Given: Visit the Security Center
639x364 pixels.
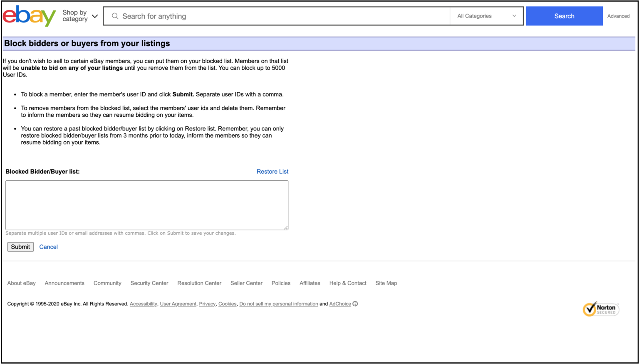Looking at the screenshot, I should 149,283.
